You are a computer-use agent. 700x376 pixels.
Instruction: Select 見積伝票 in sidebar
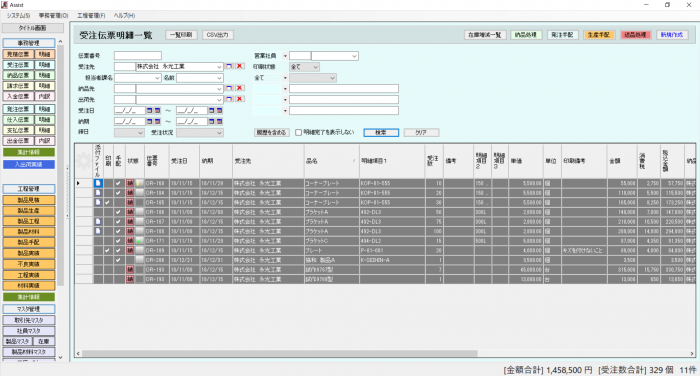(x=18, y=54)
